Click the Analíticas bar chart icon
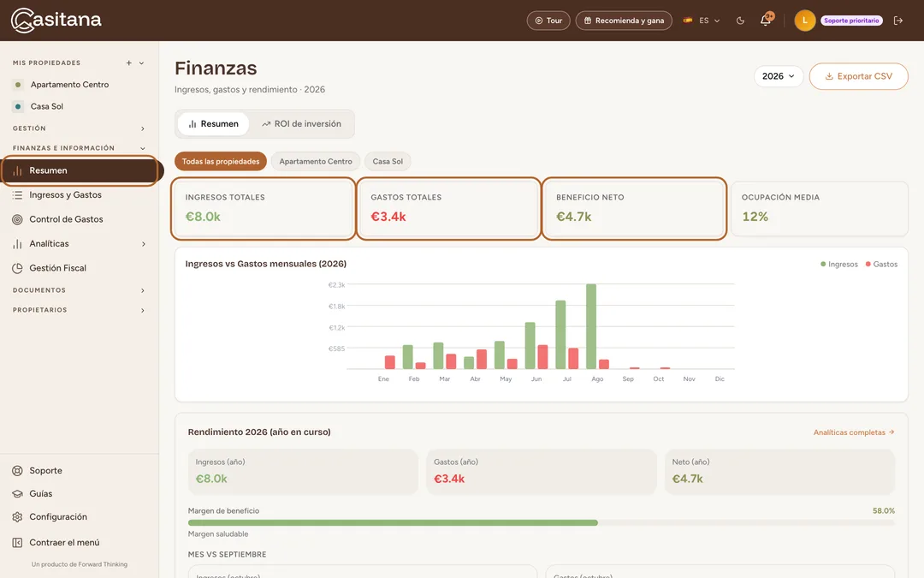The width and height of the screenshot is (924, 578). tap(18, 243)
